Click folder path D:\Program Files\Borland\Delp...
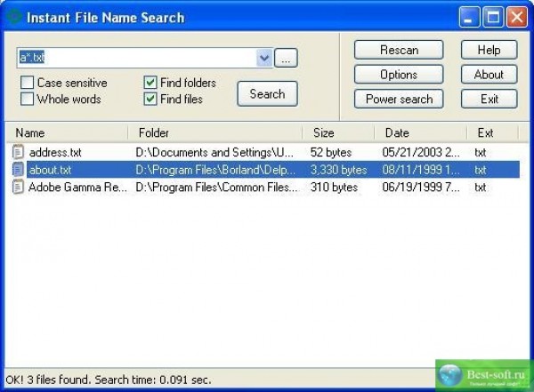Image resolution: width=534 pixels, height=392 pixels. coord(215,170)
